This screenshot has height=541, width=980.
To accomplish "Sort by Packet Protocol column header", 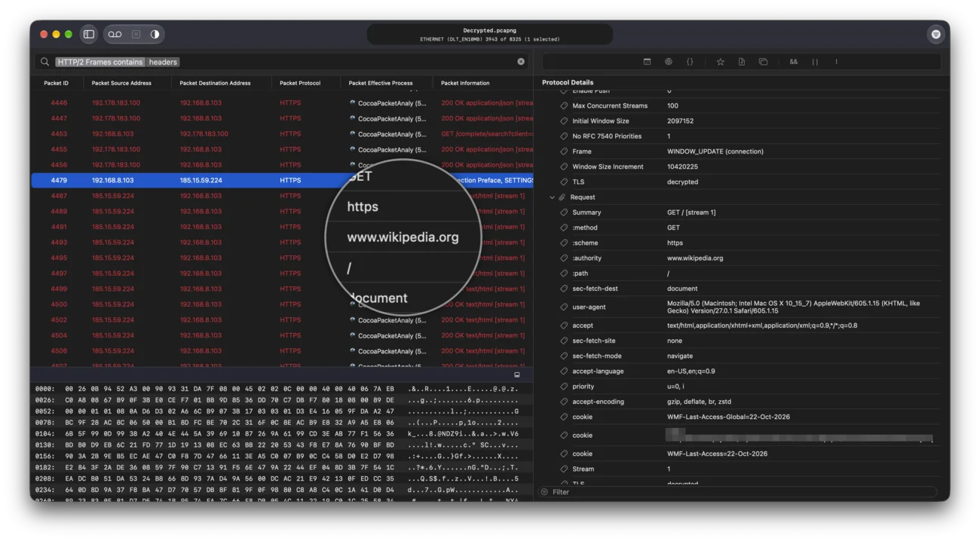I will (x=300, y=83).
